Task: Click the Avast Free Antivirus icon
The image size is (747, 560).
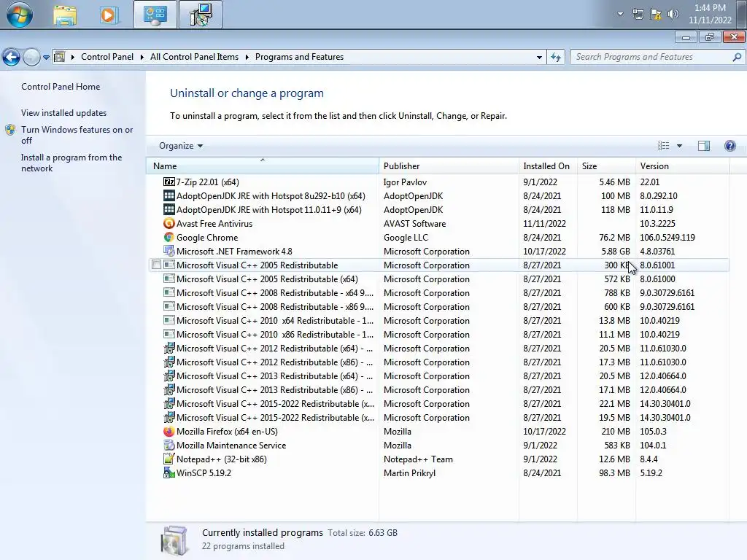Action: tap(169, 223)
